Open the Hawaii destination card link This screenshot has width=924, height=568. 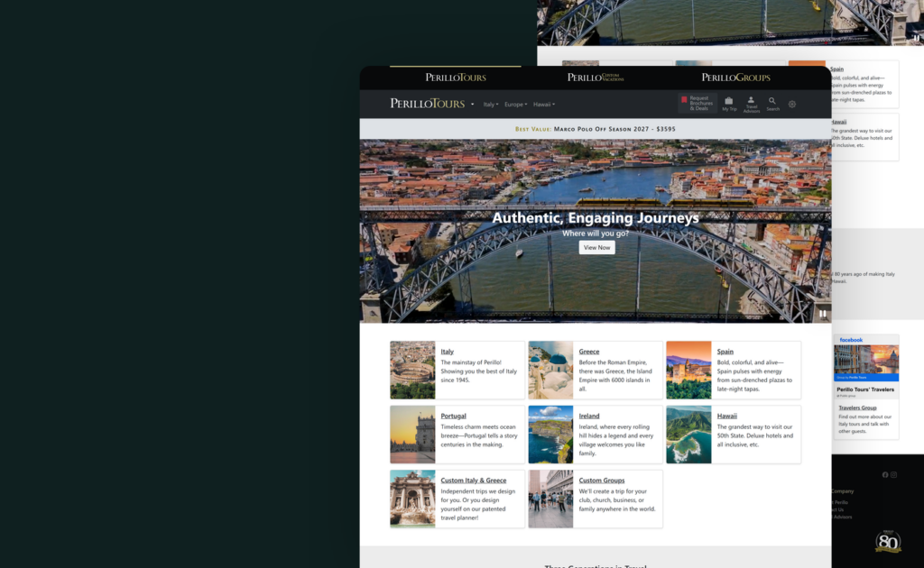coord(726,416)
